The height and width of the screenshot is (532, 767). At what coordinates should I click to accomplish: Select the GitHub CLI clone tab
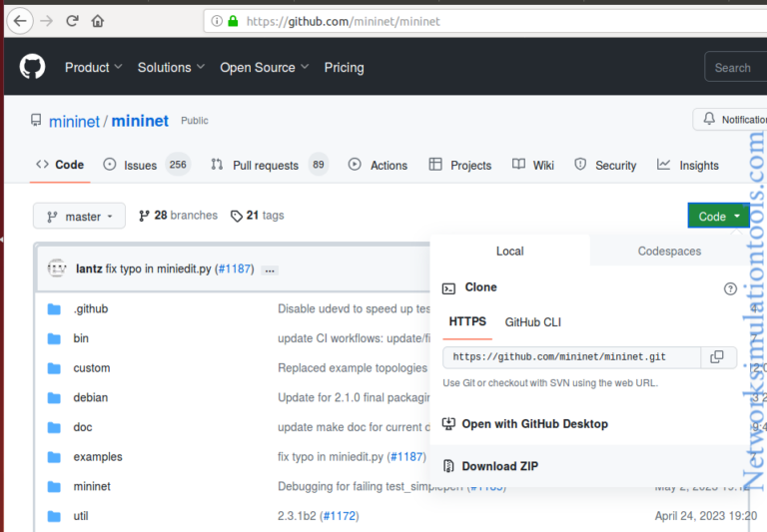click(x=532, y=322)
